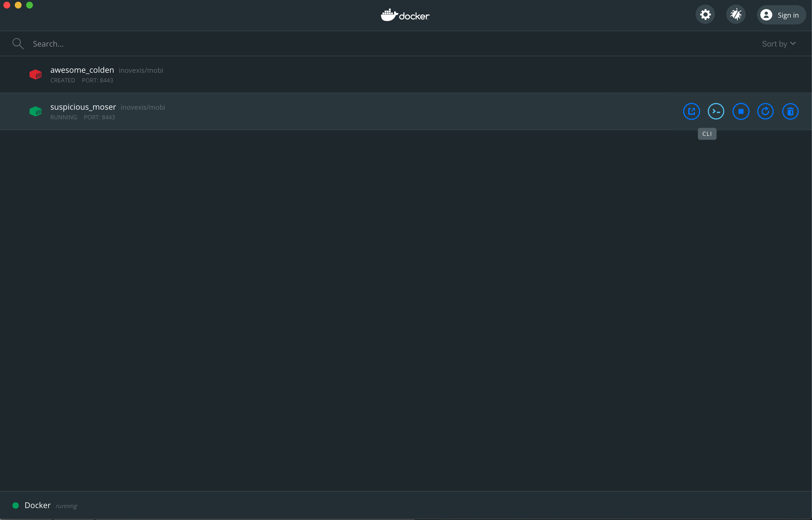Stop the suspicious_moser container
The image size is (812, 520).
coord(741,111)
